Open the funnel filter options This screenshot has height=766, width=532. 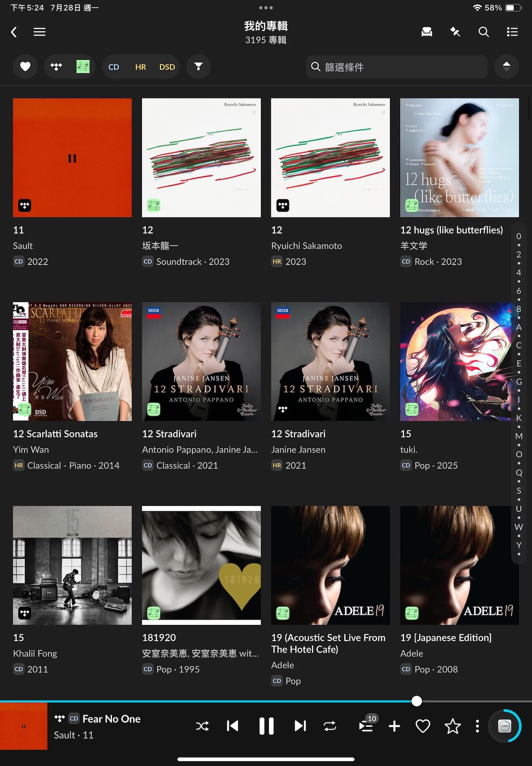198,67
